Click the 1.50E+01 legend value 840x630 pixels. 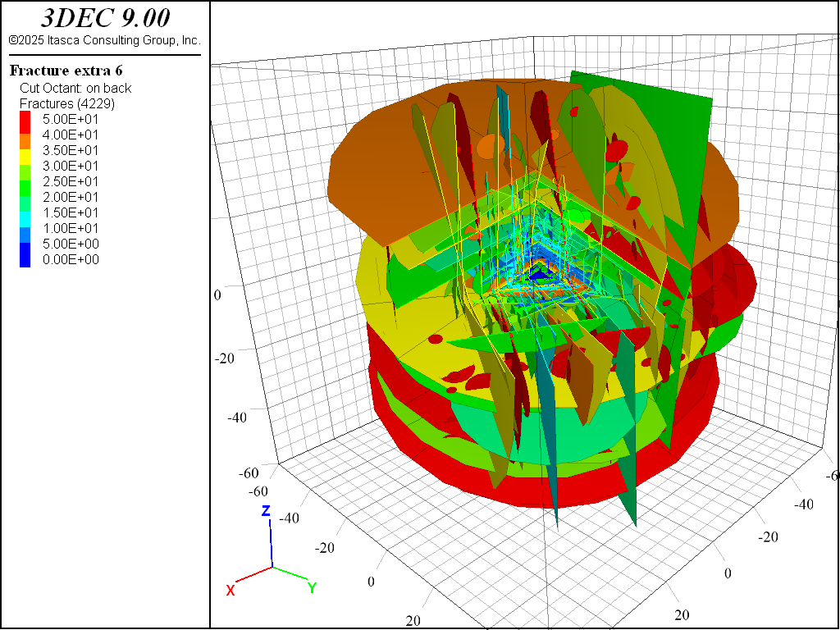coord(71,212)
